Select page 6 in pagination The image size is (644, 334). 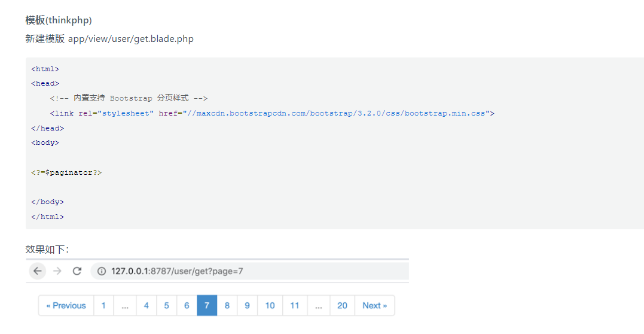click(187, 306)
